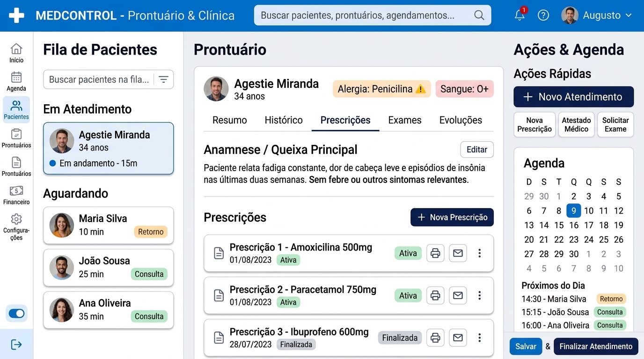Print Prescrição 1 Amoxicilina
Viewport: 644px width, 359px height.
[435, 253]
